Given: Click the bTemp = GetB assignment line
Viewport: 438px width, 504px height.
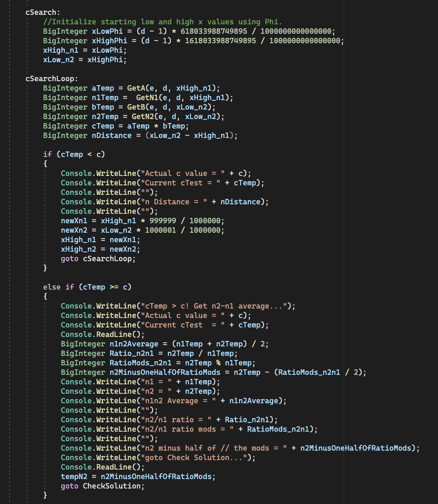Looking at the screenshot, I should (129, 107).
